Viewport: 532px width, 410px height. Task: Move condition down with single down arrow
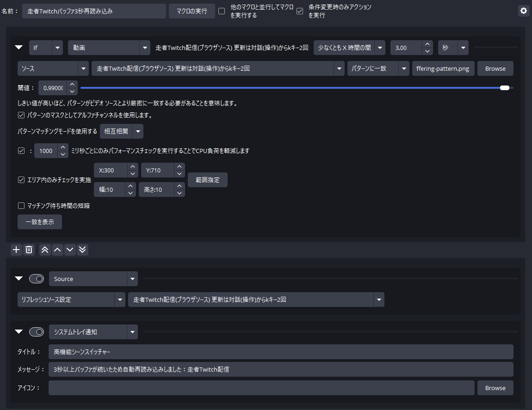pyautogui.click(x=70, y=250)
